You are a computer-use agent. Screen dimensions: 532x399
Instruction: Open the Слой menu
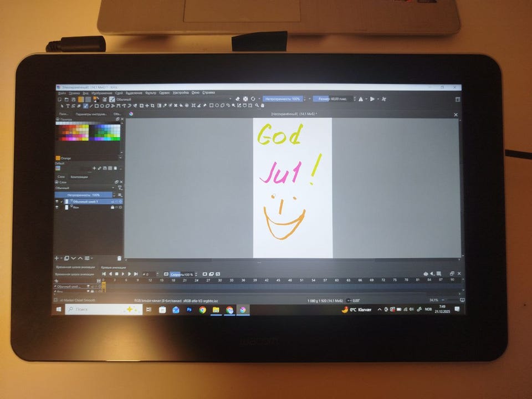[119, 93]
